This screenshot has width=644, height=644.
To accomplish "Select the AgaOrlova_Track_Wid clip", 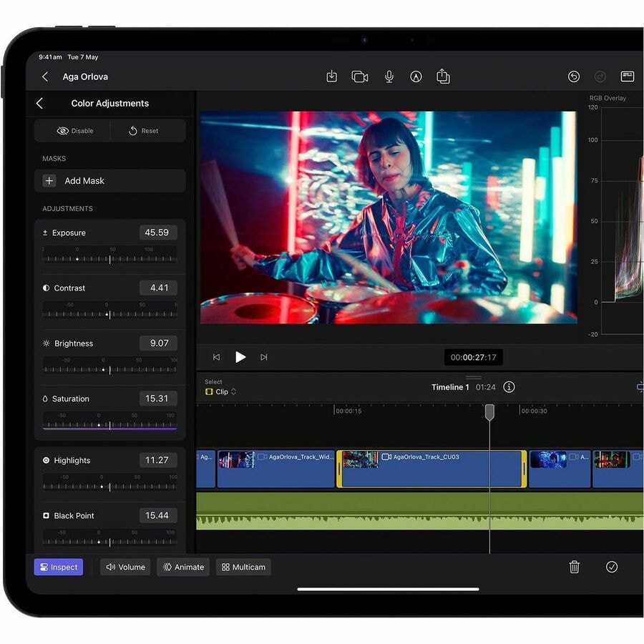I will [x=275, y=469].
